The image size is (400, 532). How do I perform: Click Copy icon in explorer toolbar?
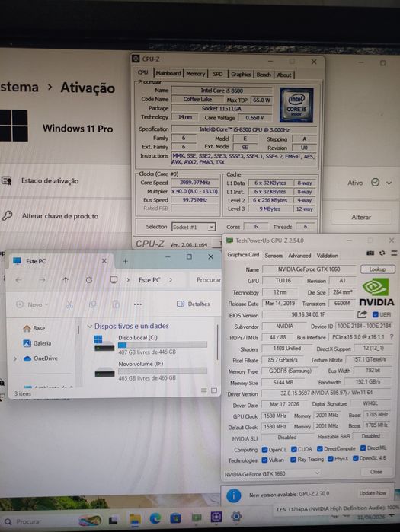pos(92,304)
